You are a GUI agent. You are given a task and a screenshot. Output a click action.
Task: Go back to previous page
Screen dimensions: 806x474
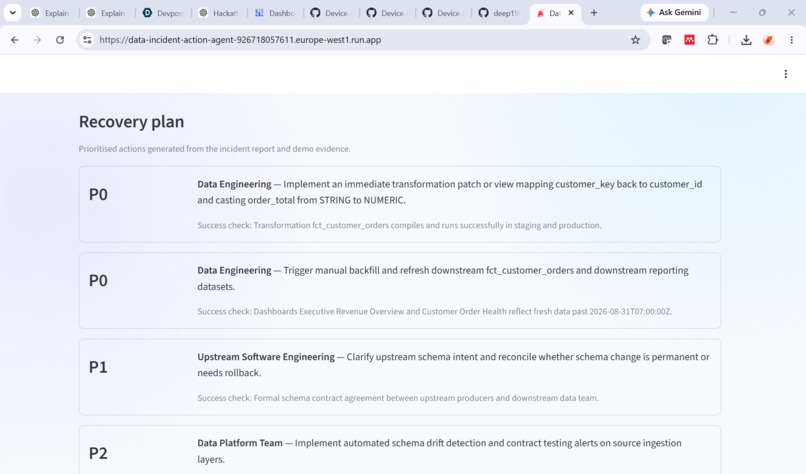point(15,40)
